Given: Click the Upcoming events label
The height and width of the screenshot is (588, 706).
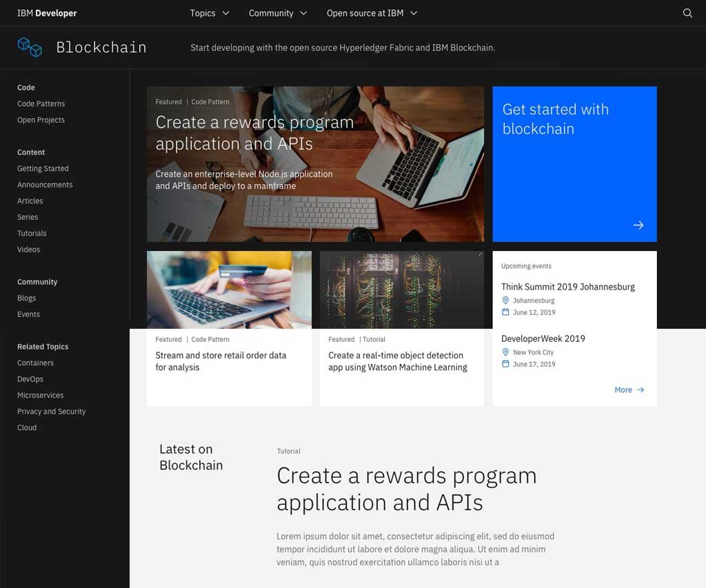Looking at the screenshot, I should (526, 266).
